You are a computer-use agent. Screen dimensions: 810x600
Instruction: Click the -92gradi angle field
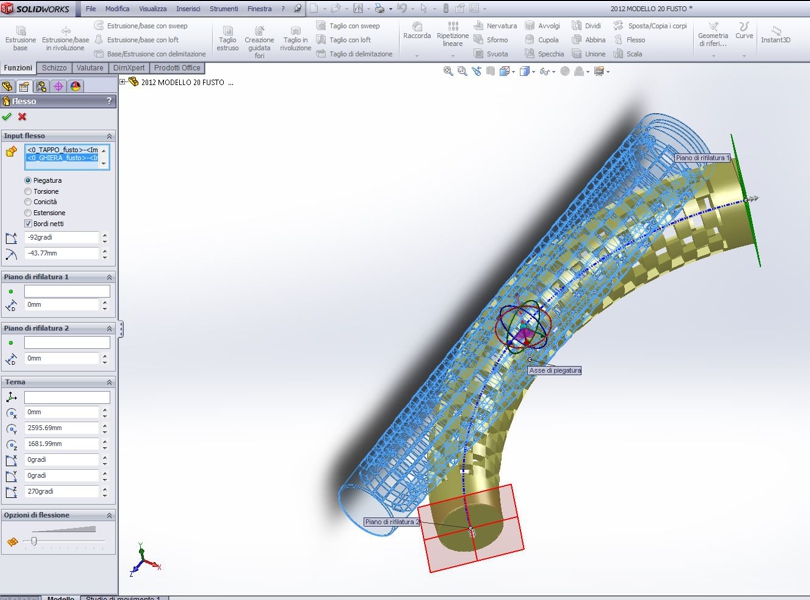[61, 238]
